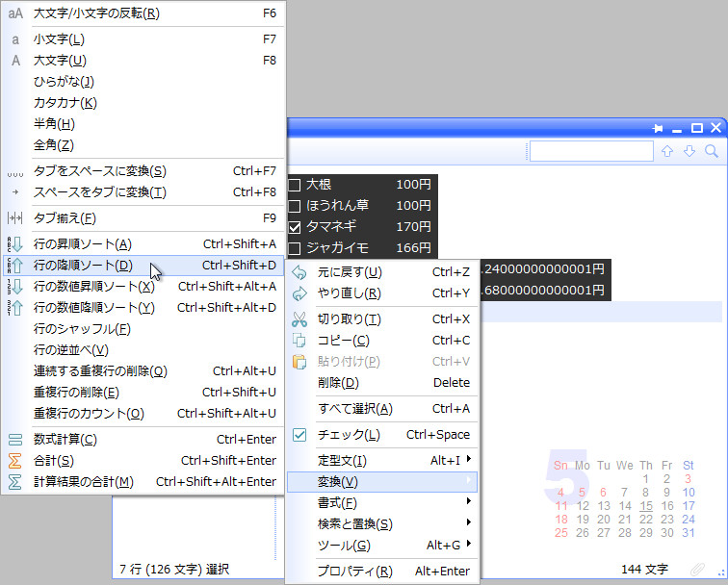
Task: Select ひらがな(J) conversion
Action: [143, 82]
